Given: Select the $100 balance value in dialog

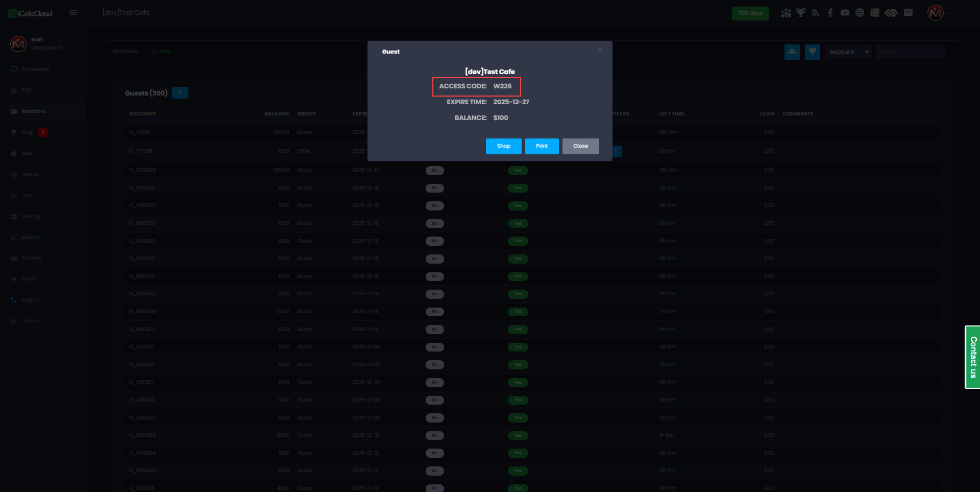Looking at the screenshot, I should 501,118.
